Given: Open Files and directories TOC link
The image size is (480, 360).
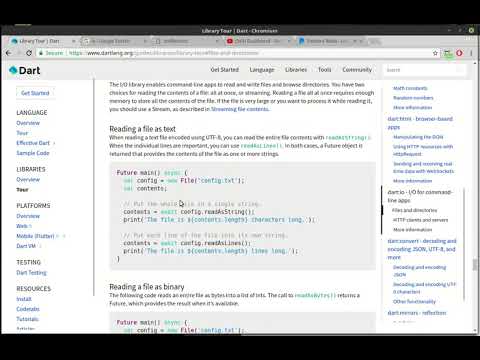Looking at the screenshot, I should pos(414,210).
